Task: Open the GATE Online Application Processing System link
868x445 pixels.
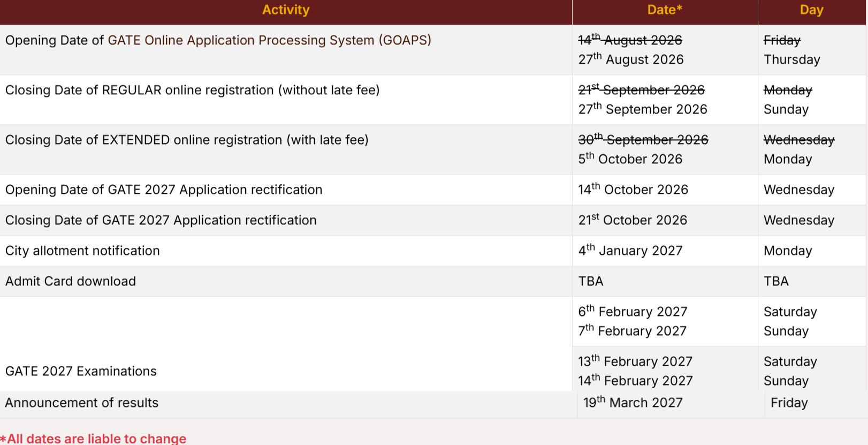Action: pos(269,40)
